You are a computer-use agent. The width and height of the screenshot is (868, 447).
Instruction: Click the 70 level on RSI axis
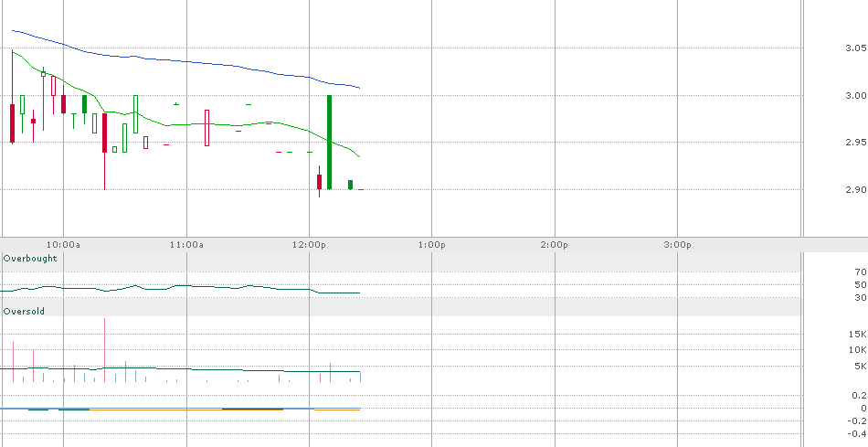[861, 272]
